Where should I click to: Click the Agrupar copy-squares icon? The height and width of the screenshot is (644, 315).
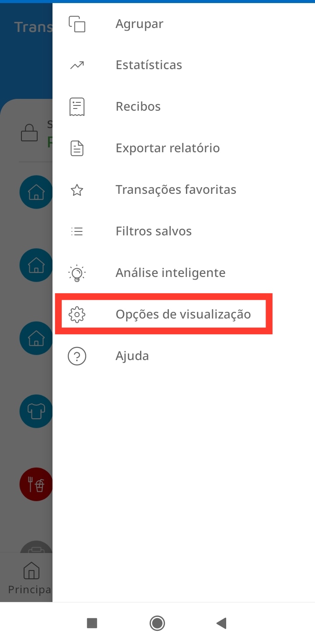(77, 24)
